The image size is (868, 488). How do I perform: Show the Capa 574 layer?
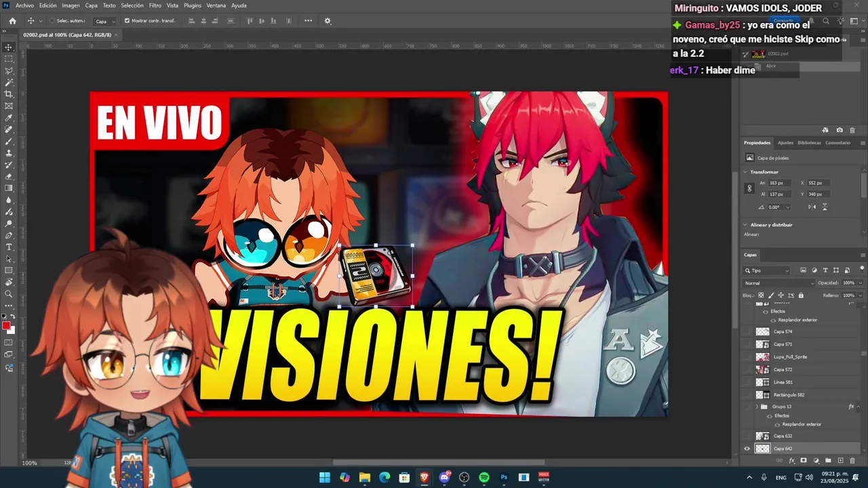747,331
